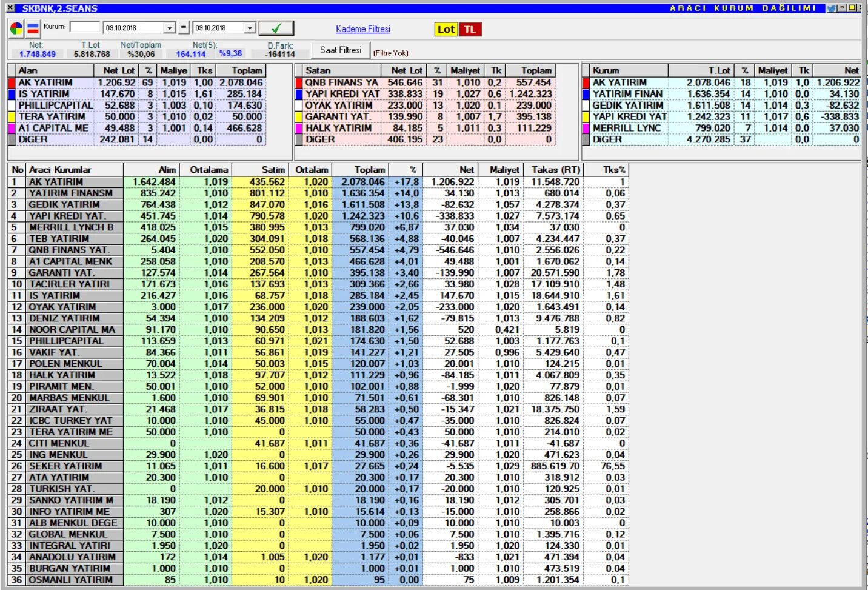Image resolution: width=868 pixels, height=590 pixels.
Task: Click the red swatch beside QNB FINANS YA
Action: point(299,82)
